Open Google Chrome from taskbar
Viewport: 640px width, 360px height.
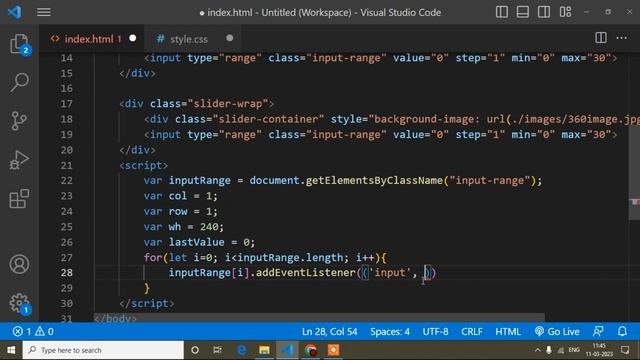pyautogui.click(x=311, y=350)
